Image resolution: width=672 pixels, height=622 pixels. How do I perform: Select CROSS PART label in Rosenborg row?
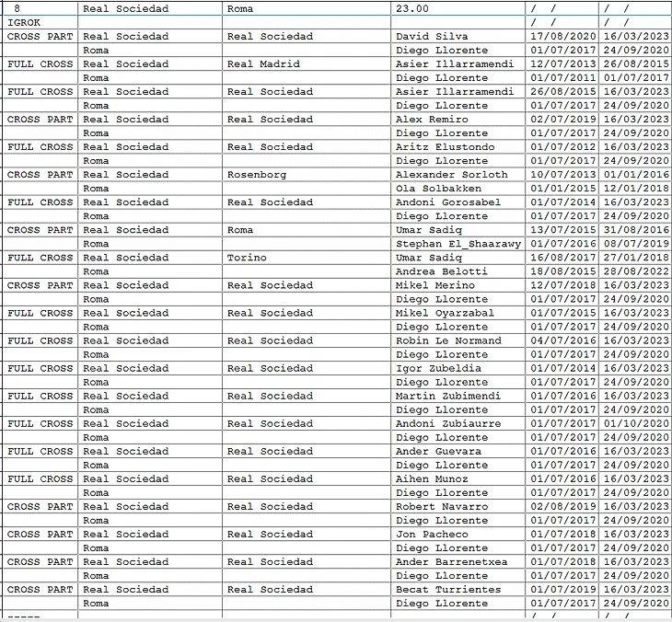(x=41, y=175)
